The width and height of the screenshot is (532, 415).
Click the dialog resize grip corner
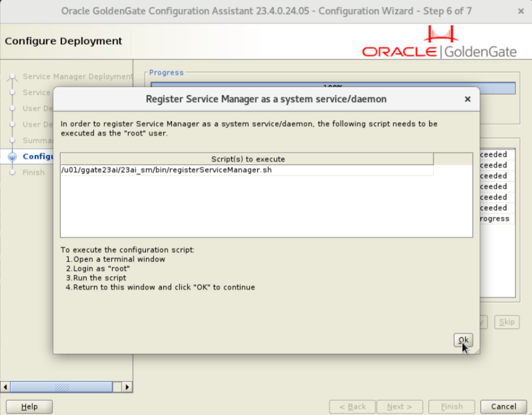[477, 351]
